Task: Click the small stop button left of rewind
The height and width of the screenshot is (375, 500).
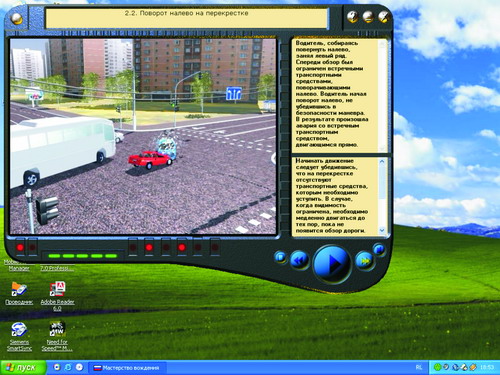Action: click(281, 257)
